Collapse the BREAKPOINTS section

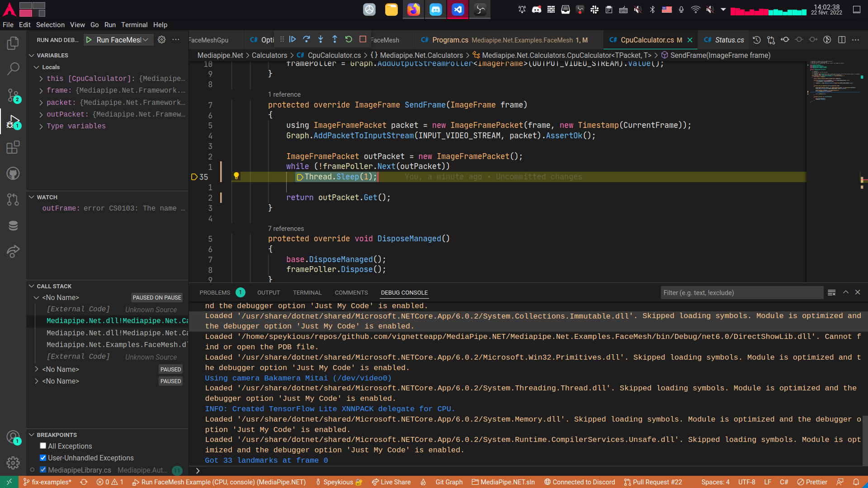(x=32, y=435)
